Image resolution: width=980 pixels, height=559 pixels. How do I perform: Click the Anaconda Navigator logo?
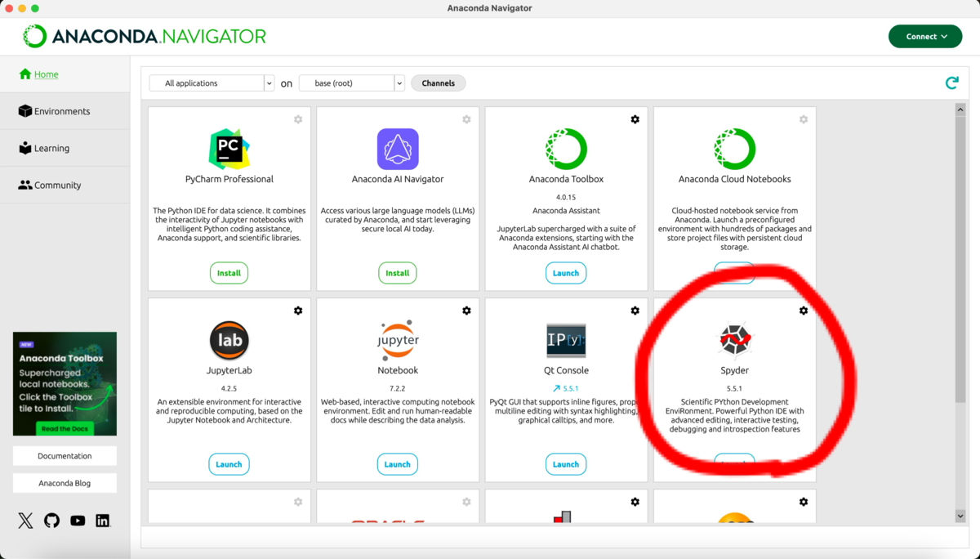tap(145, 36)
